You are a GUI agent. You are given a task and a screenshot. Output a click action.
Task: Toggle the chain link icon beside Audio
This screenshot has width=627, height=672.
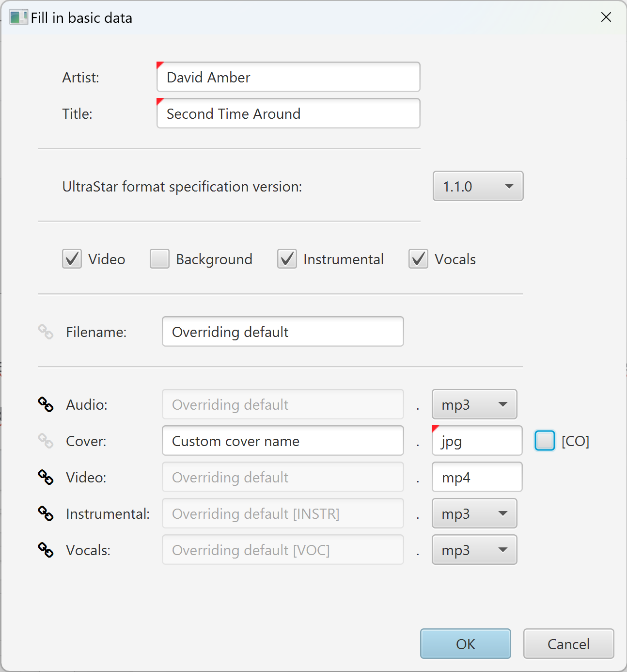46,404
